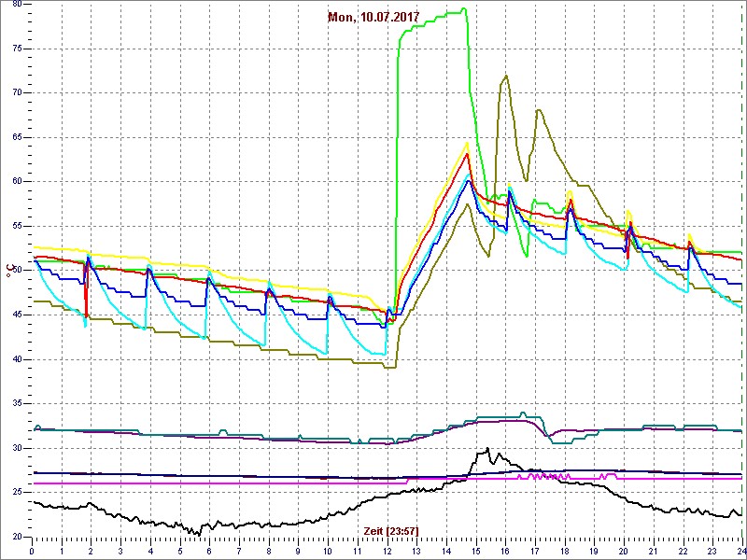Image resolution: width=747 pixels, height=560 pixels.
Task: Select temperature axis value 80
Action: [x=16, y=5]
